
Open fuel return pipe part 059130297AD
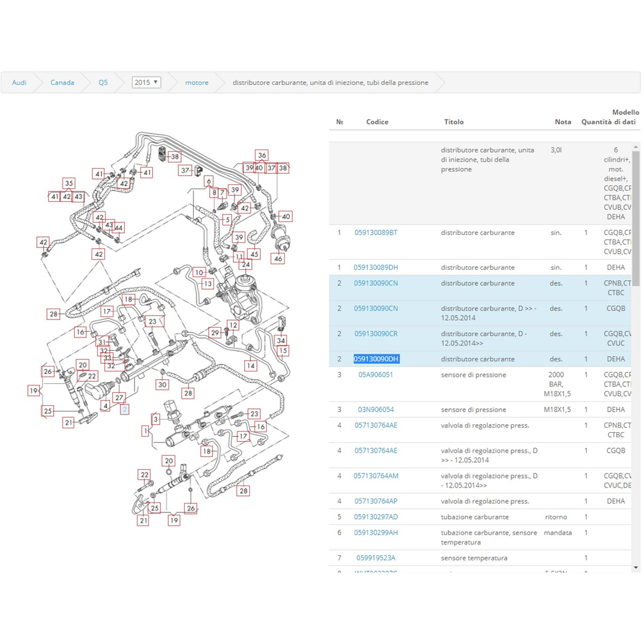376,516
